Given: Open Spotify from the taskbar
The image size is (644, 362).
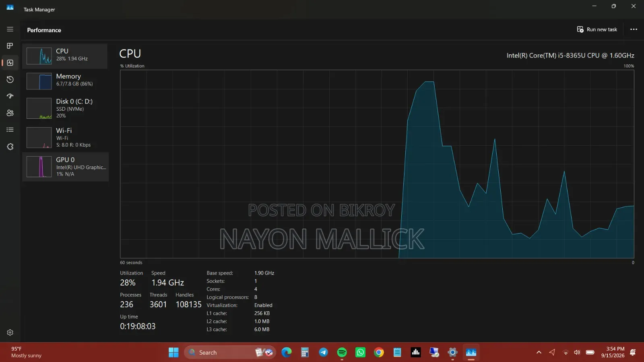Looking at the screenshot, I should (x=342, y=352).
